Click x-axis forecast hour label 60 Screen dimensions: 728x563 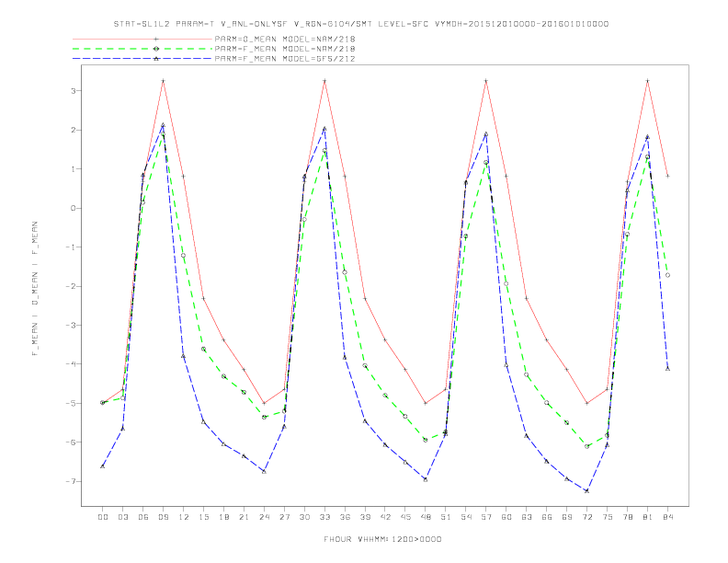[506, 517]
